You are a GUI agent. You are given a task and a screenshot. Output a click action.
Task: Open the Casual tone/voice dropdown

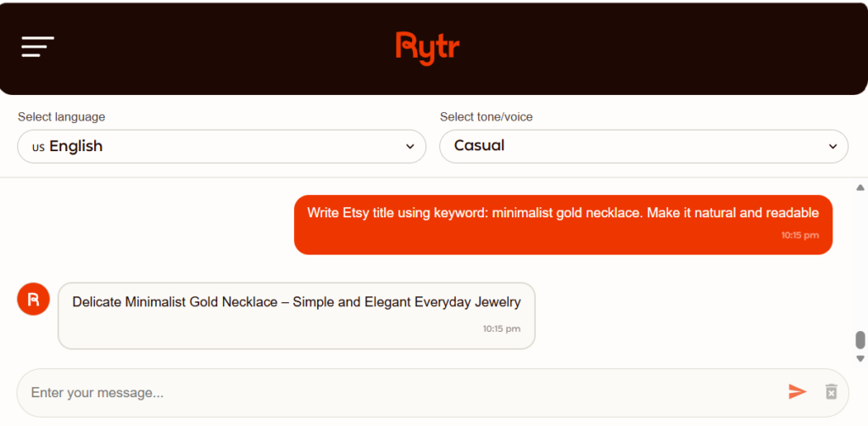(643, 146)
